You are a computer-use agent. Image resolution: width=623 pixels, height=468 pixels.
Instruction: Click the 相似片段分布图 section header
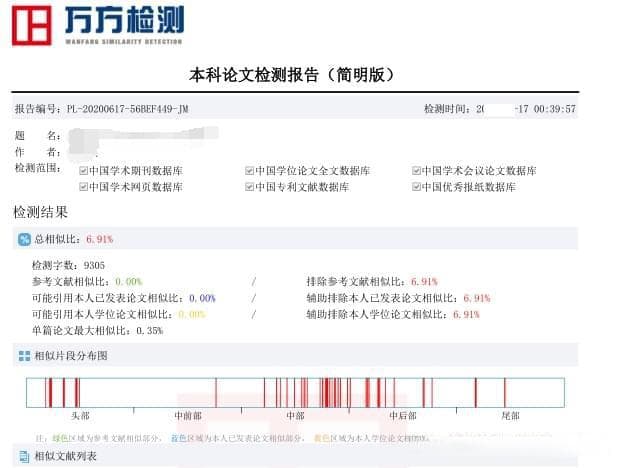[x=295, y=355]
